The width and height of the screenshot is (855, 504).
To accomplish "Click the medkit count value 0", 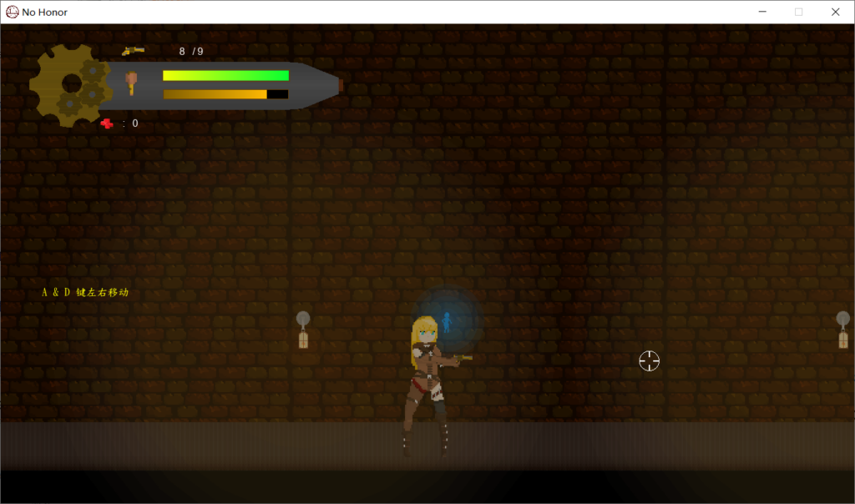I will click(x=135, y=123).
